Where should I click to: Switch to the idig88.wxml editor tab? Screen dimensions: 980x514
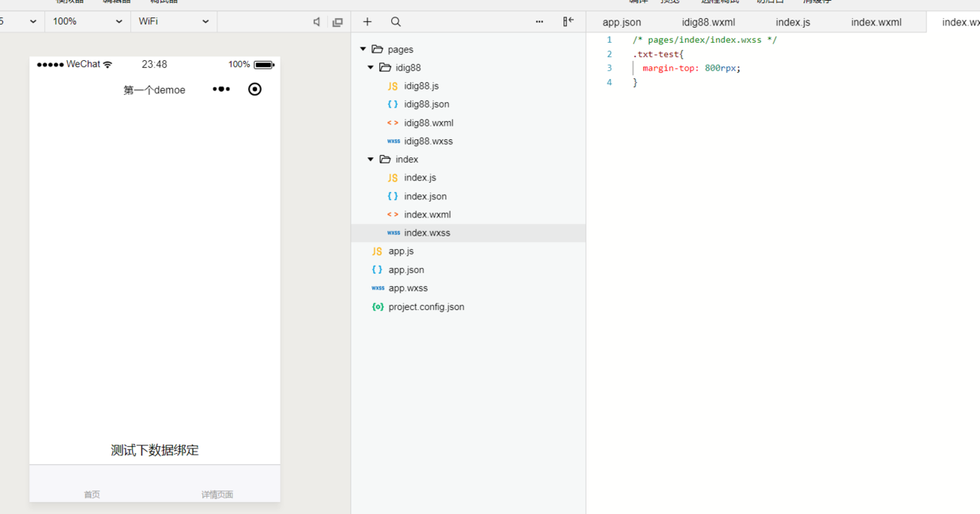click(708, 22)
